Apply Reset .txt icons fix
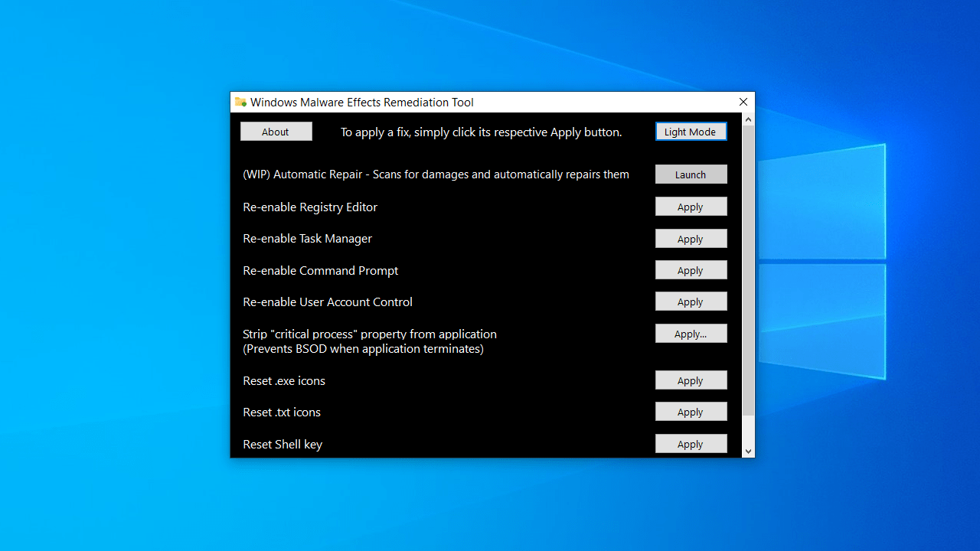Viewport: 980px width, 551px height. (x=691, y=412)
